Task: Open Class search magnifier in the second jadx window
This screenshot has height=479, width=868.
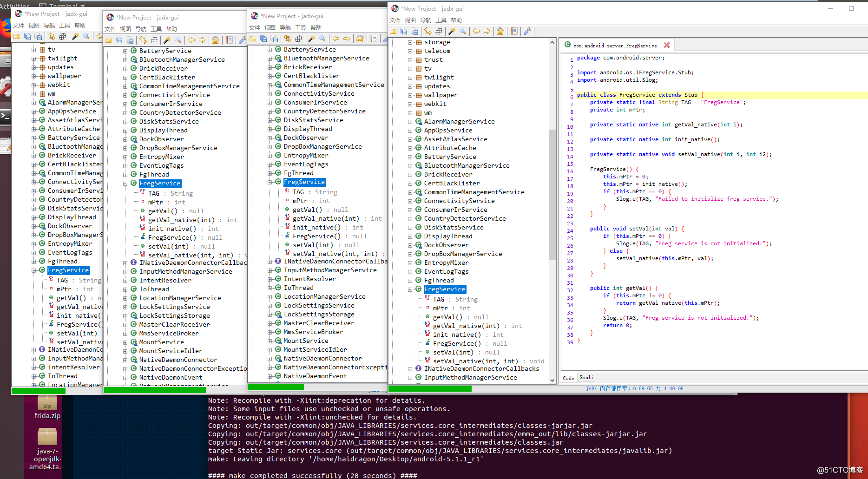Action: point(178,40)
